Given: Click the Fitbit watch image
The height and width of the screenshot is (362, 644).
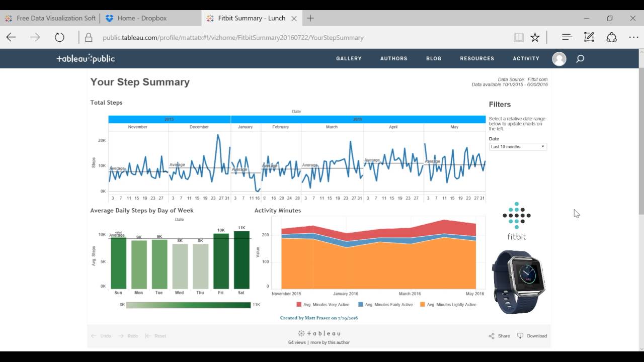Looking at the screenshot, I should (519, 282).
